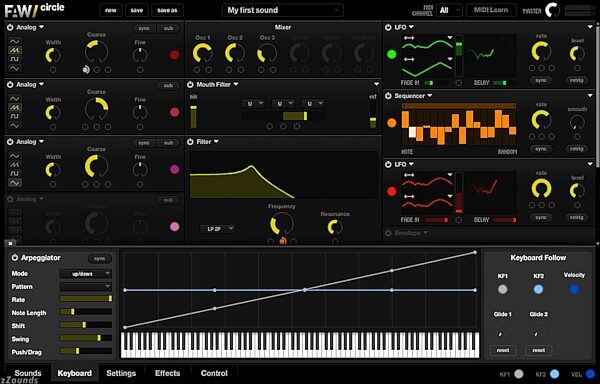Viewport: 600px width, 384px height.
Task: Open Arpeggiator Mode up/down dropdown
Action: click(86, 274)
